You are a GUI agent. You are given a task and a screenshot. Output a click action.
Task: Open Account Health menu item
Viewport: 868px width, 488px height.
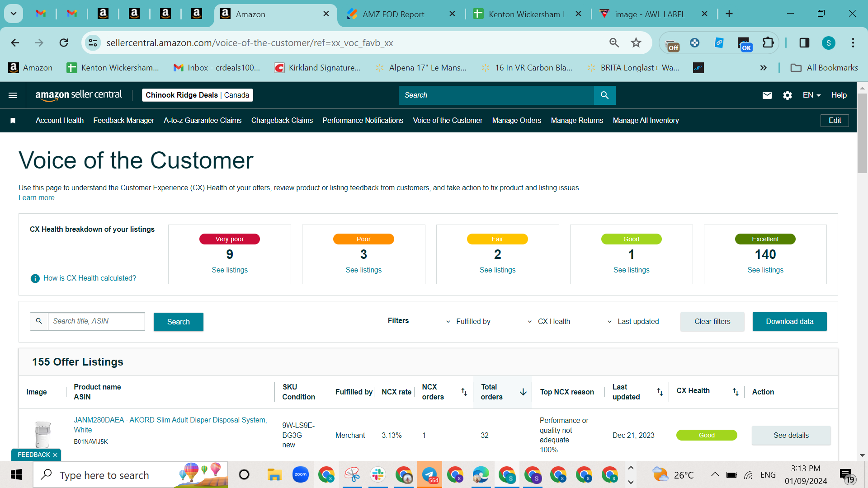60,121
